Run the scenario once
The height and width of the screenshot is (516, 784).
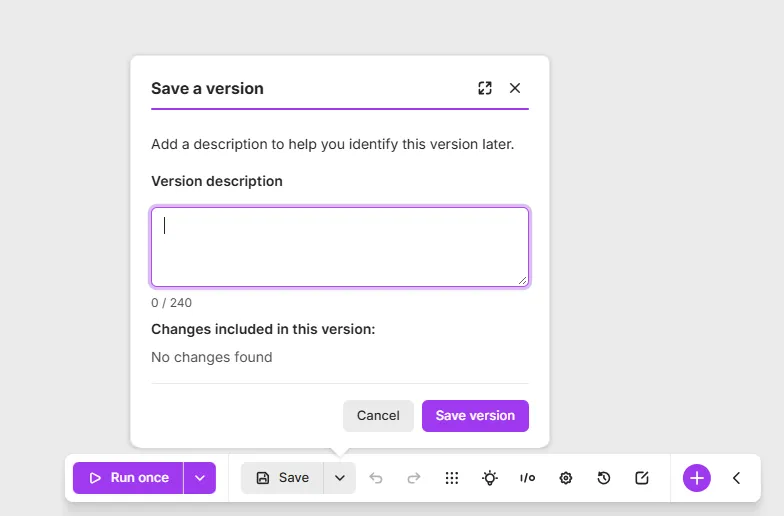128,478
